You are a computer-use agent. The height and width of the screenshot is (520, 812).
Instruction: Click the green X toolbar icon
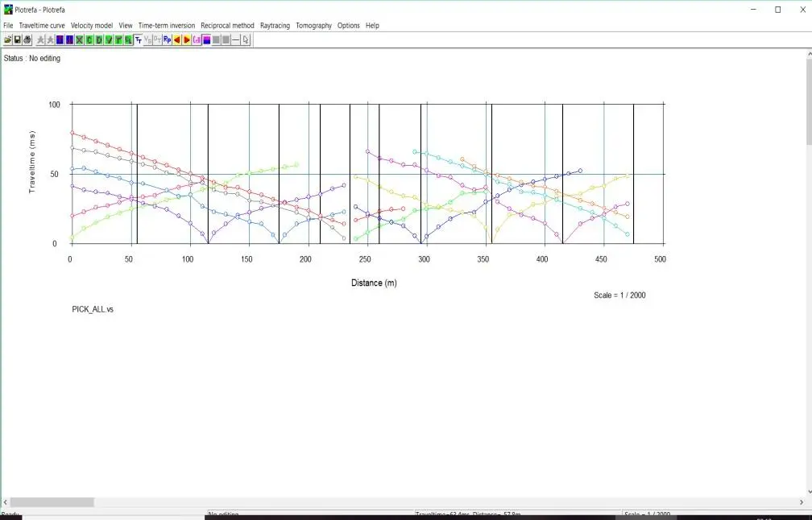click(x=79, y=39)
